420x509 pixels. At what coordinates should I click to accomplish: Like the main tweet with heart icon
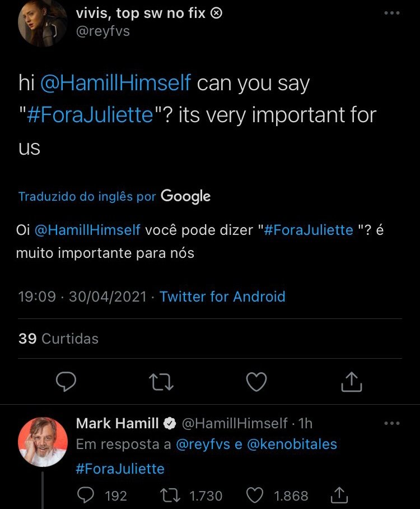[256, 382]
